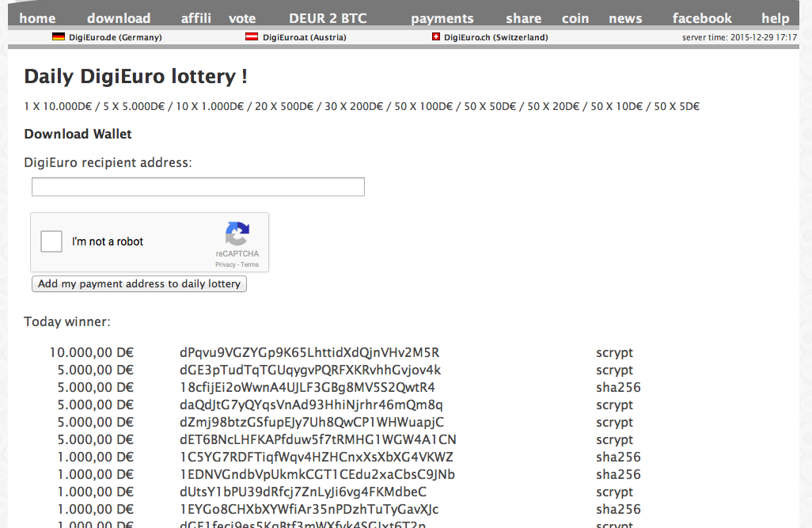Click the DigiEuro recipient address label
Viewport: 812px width, 528px height.
coord(108,163)
